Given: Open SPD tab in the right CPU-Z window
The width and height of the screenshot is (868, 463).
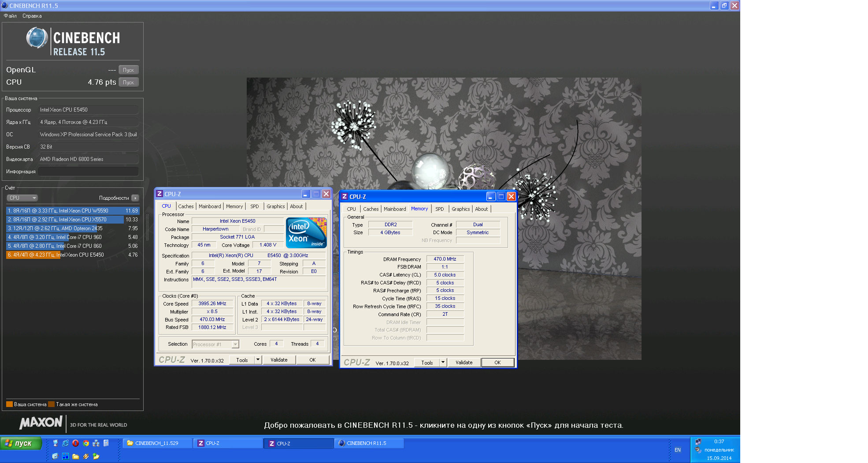Looking at the screenshot, I should pos(440,209).
